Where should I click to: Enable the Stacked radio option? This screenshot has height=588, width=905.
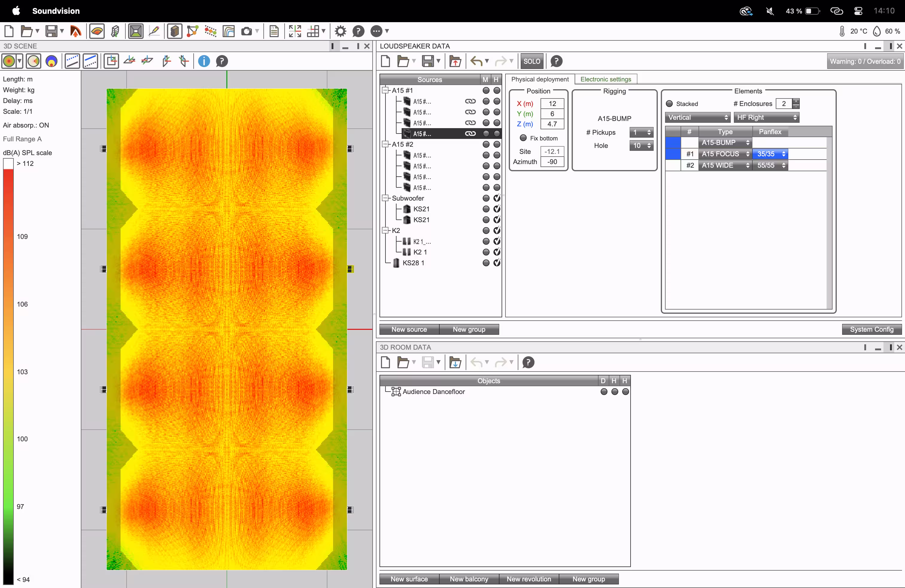[x=669, y=104]
